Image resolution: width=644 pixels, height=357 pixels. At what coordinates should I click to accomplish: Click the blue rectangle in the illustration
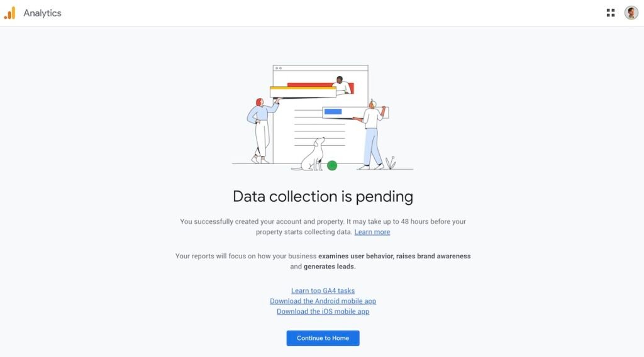pyautogui.click(x=333, y=112)
